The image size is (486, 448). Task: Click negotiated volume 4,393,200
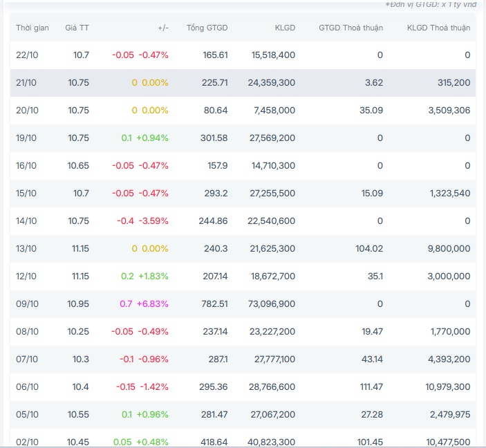[449, 359]
